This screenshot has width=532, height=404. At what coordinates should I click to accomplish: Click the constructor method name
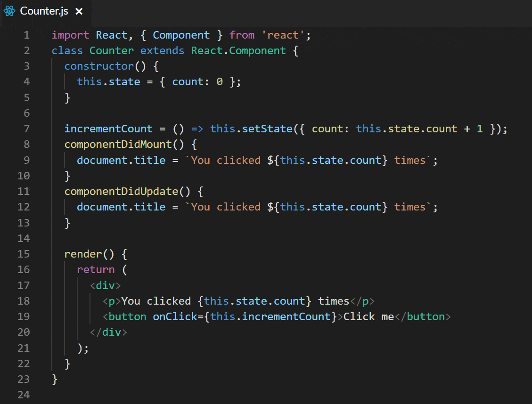[98, 66]
